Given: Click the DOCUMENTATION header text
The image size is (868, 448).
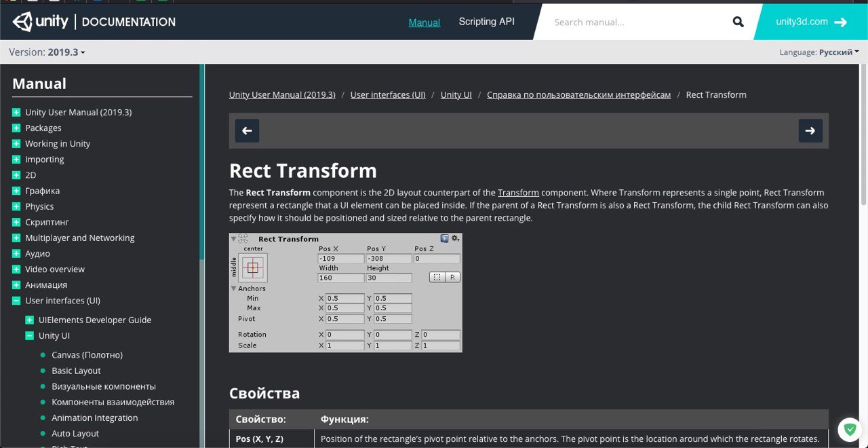Looking at the screenshot, I should 129,22.
